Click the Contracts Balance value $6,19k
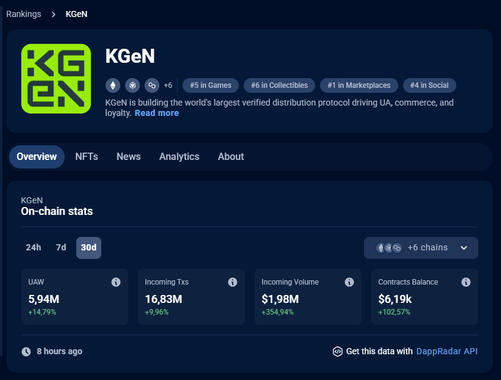 [x=395, y=299]
